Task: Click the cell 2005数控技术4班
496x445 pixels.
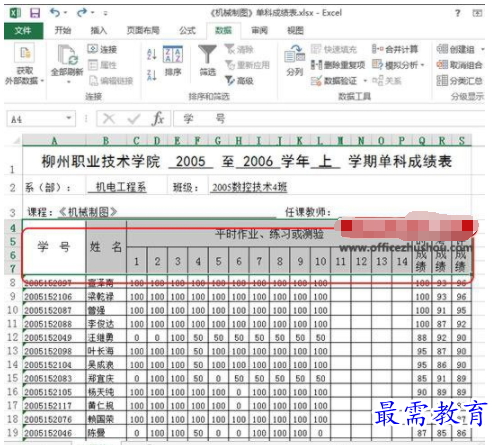Action: point(250,187)
